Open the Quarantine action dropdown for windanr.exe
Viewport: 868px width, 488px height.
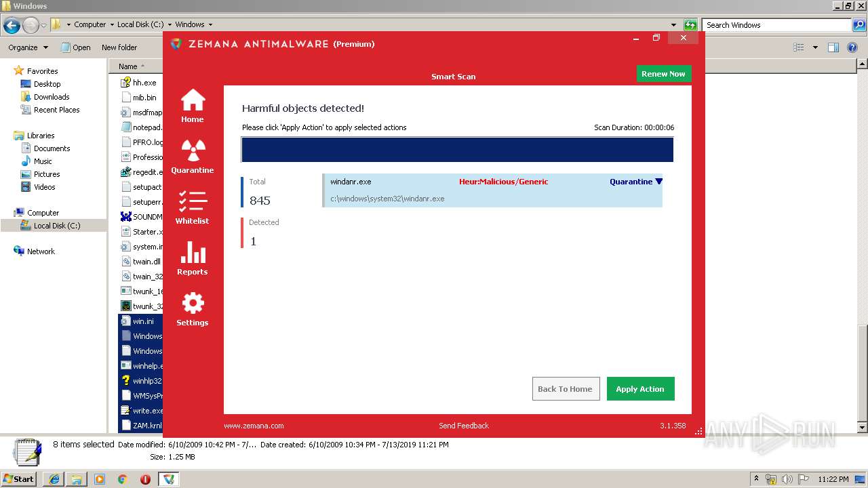pos(636,182)
